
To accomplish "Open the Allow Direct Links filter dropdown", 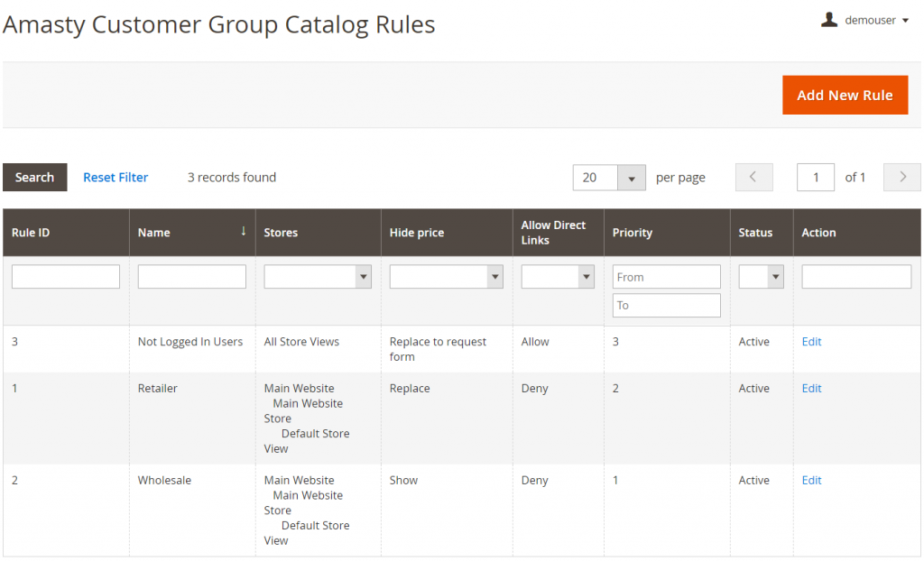I will point(582,276).
